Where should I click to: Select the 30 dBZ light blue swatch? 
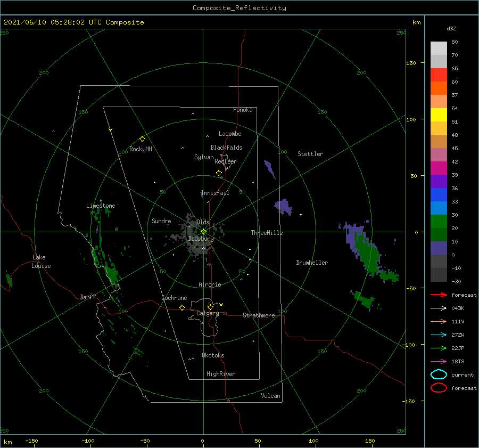(x=439, y=208)
